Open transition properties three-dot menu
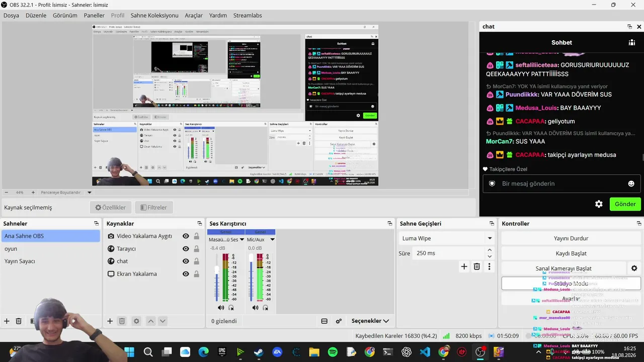The height and width of the screenshot is (362, 644). (489, 267)
